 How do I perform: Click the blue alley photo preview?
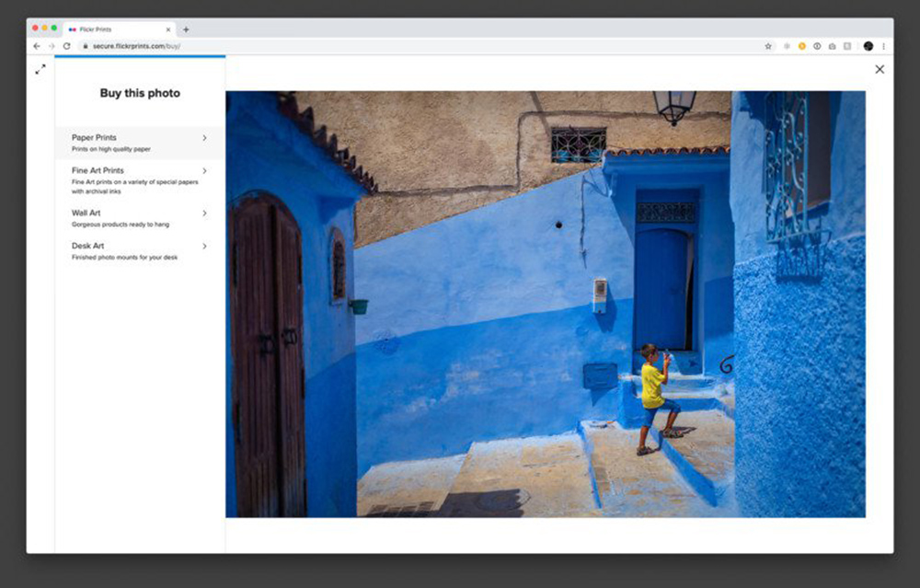tap(545, 304)
